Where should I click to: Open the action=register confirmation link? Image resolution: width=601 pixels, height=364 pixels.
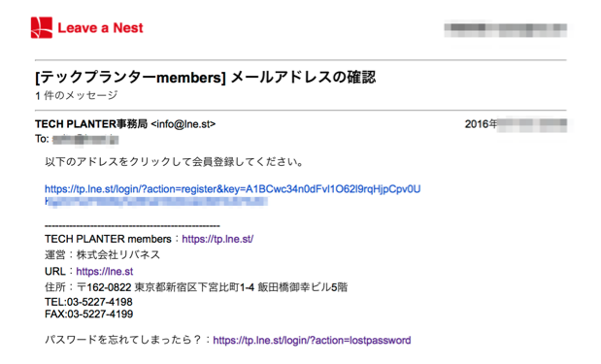[x=233, y=189]
